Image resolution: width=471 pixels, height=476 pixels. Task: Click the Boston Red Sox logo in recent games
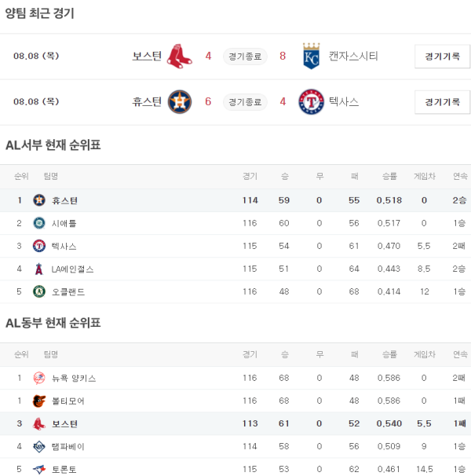[180, 57]
